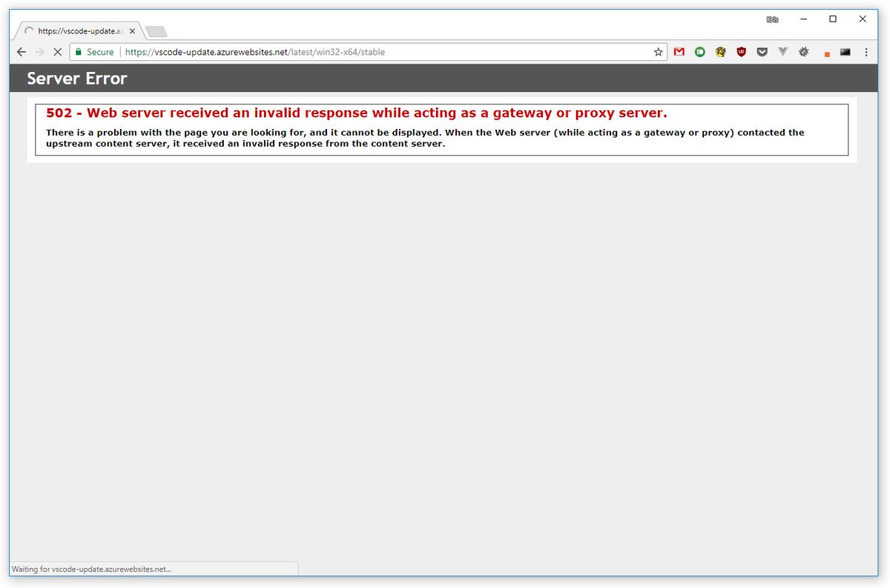
Task: Click the yellow round extension icon
Action: coord(720,52)
